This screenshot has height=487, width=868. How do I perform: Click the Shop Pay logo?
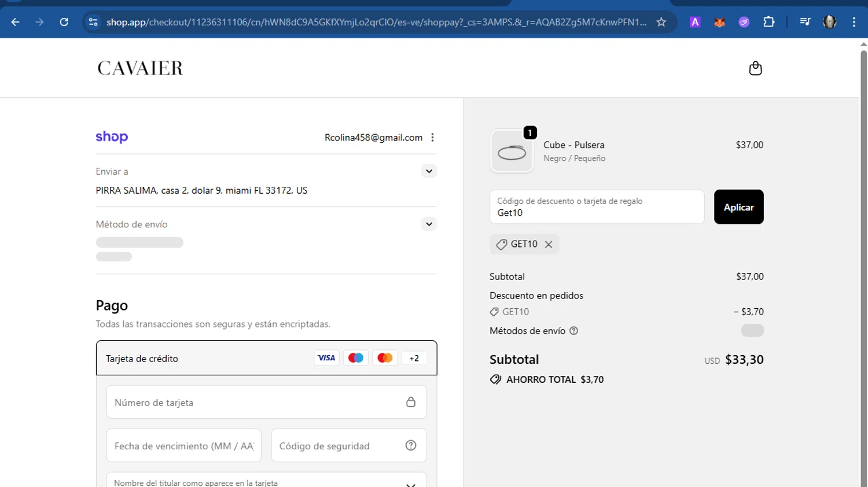[x=112, y=137]
